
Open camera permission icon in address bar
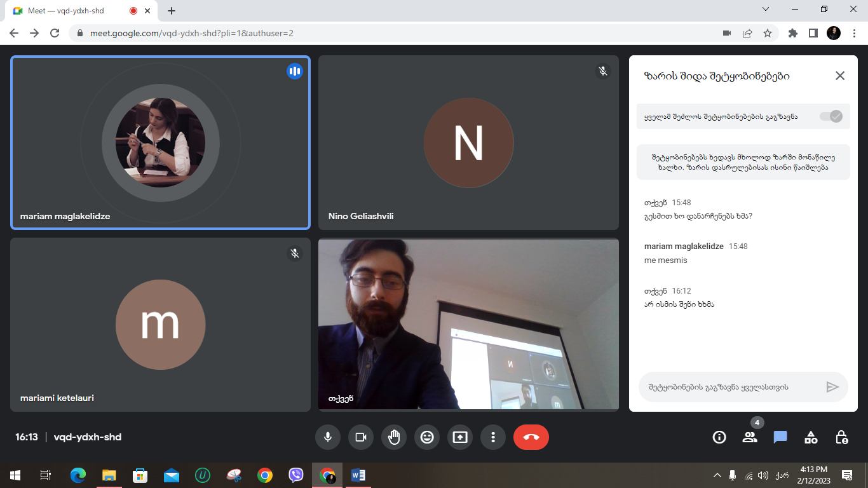[x=727, y=33]
